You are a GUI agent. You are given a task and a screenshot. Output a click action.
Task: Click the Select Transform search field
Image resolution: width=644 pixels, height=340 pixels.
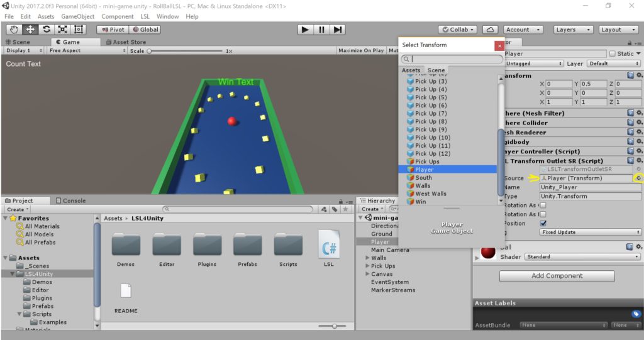pyautogui.click(x=452, y=59)
